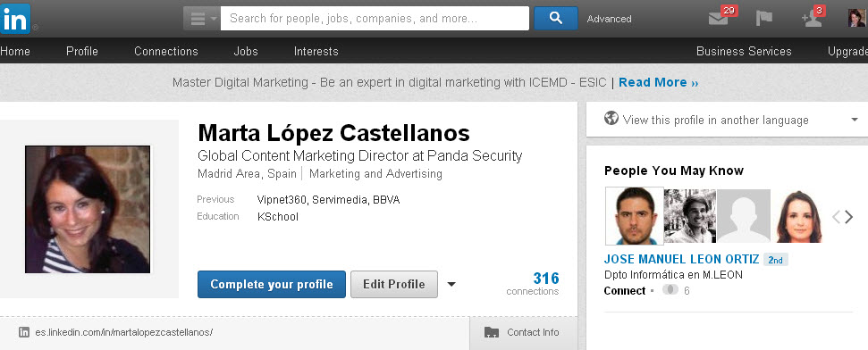Click Madrid Area, Spain location
The image size is (868, 350).
coord(247,173)
